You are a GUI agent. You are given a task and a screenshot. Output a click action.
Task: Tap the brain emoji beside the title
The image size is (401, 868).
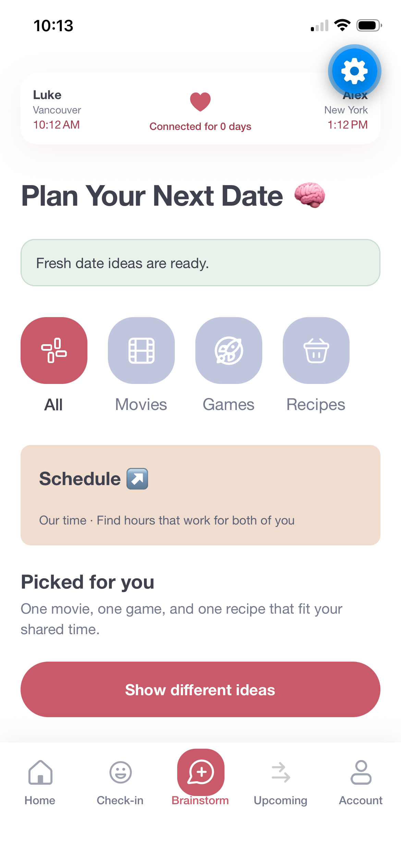pyautogui.click(x=309, y=195)
